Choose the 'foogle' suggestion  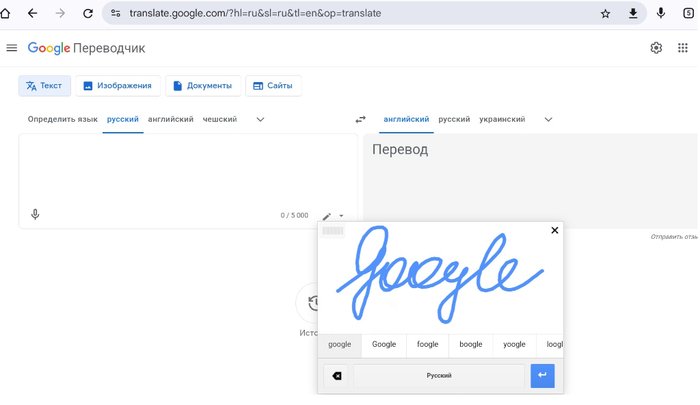pos(428,344)
